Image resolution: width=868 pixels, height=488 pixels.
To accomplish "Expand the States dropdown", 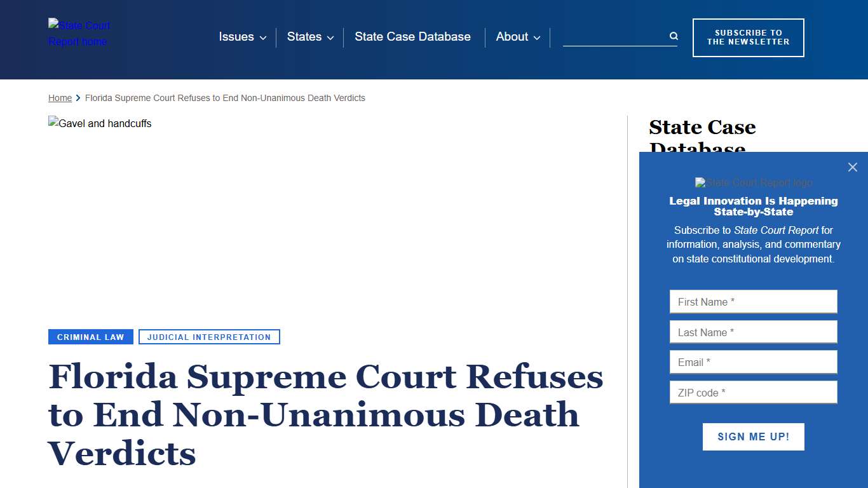I will click(x=309, y=37).
